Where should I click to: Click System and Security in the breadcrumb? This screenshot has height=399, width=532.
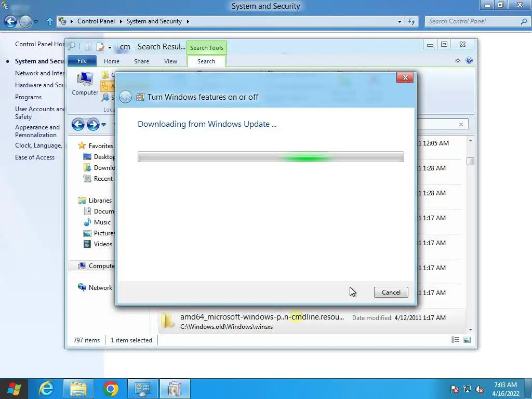pyautogui.click(x=154, y=21)
